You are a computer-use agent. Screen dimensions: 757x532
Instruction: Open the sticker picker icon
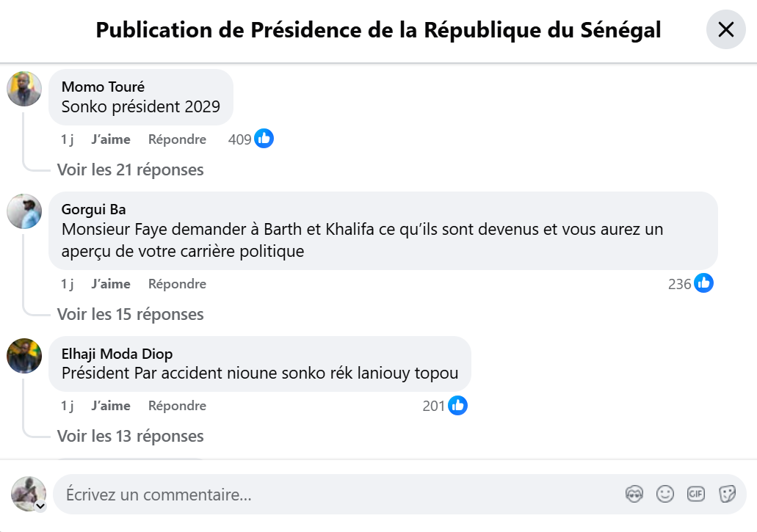(727, 495)
